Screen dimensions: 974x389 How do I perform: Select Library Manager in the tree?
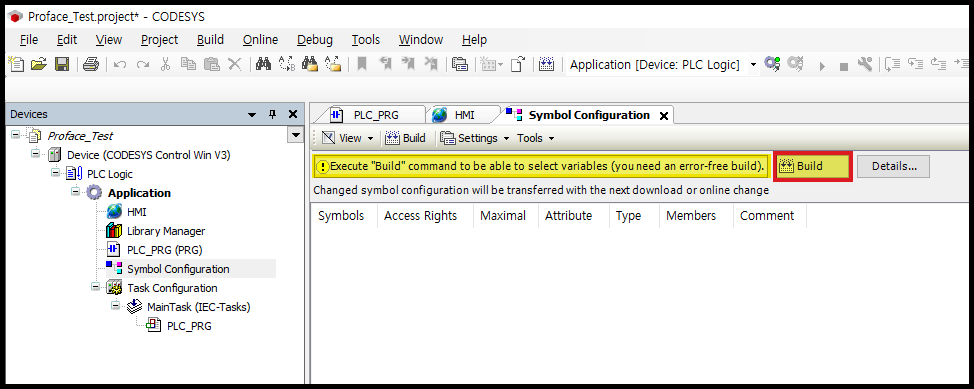166,231
